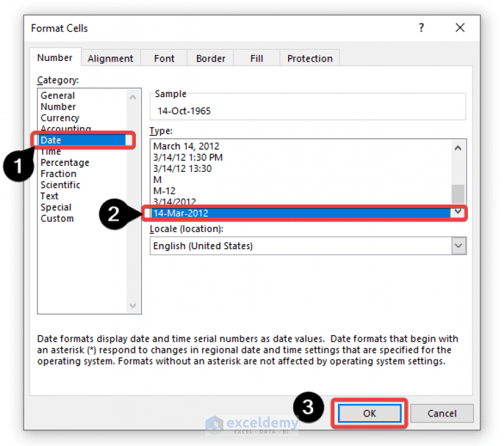Click the Type list scrollbar thumb
Viewport: 504px width, 446px height.
point(458,193)
